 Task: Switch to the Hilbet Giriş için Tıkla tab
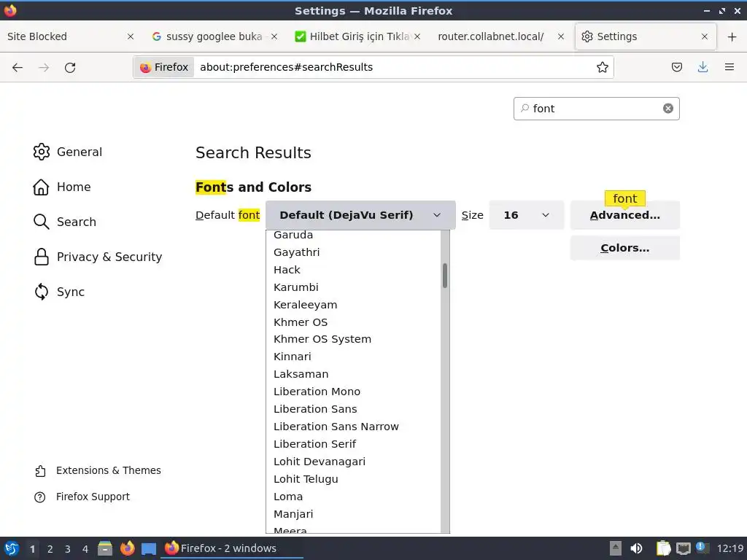(x=357, y=36)
